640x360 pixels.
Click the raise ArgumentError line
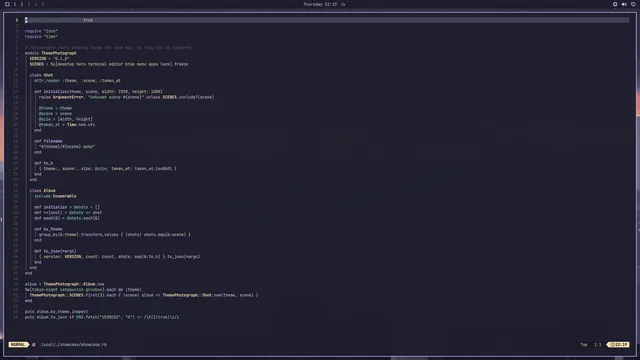(x=127, y=97)
